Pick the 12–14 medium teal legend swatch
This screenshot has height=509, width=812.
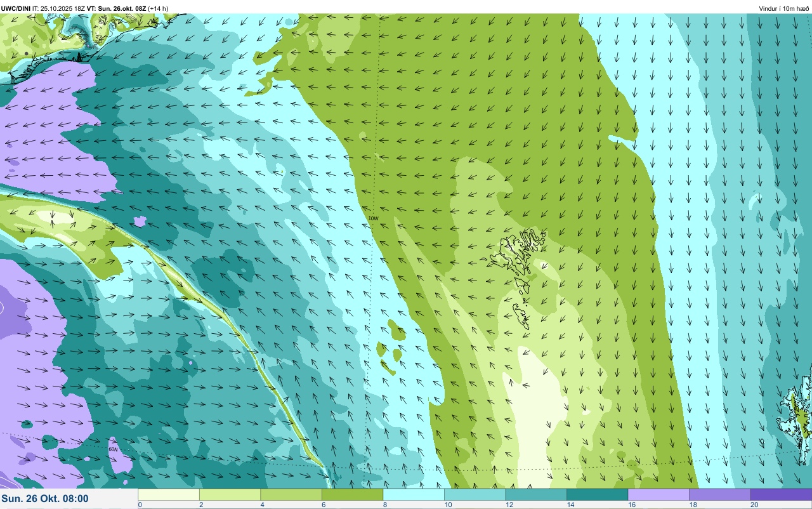tap(536, 494)
